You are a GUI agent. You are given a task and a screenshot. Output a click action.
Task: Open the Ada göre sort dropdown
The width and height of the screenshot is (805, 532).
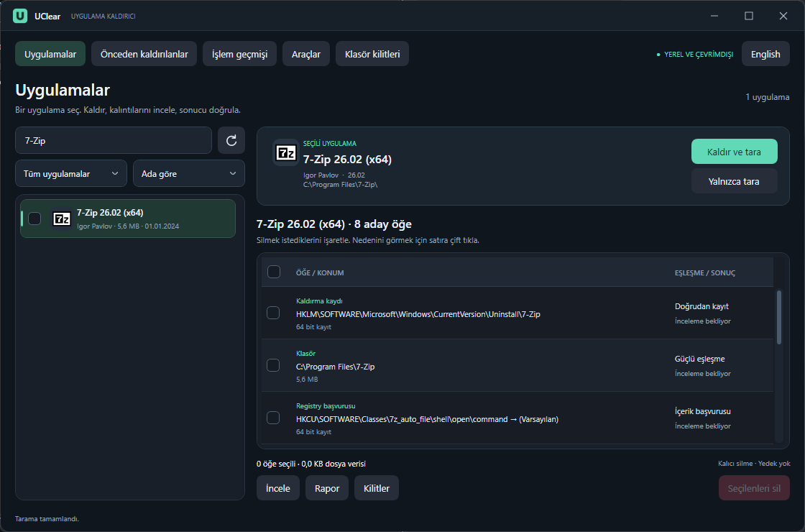189,173
